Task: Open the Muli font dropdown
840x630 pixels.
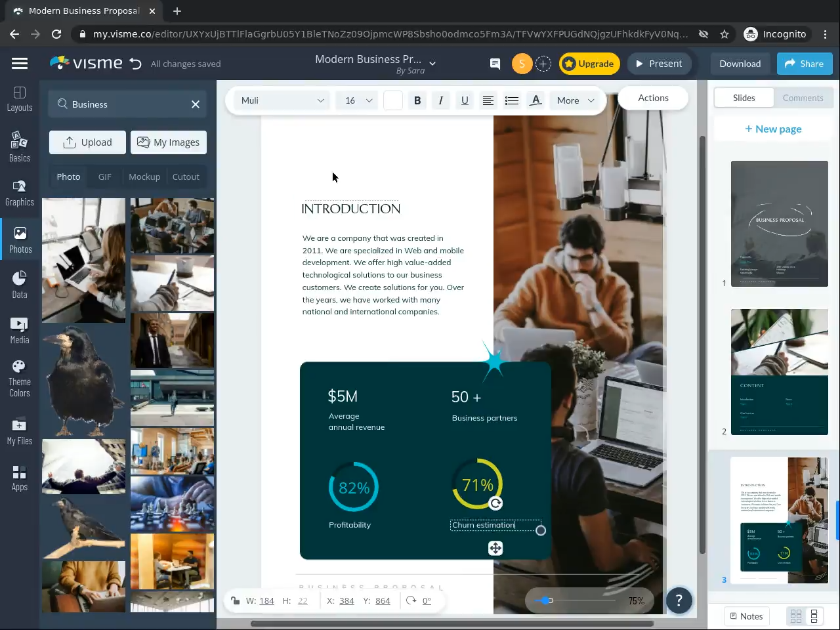Action: click(283, 100)
